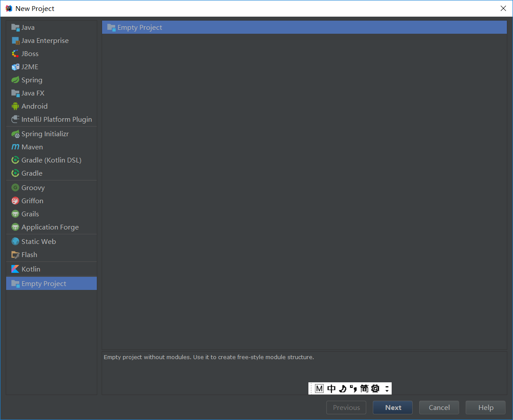Click the Android robot icon
513x420 pixels.
click(x=15, y=106)
